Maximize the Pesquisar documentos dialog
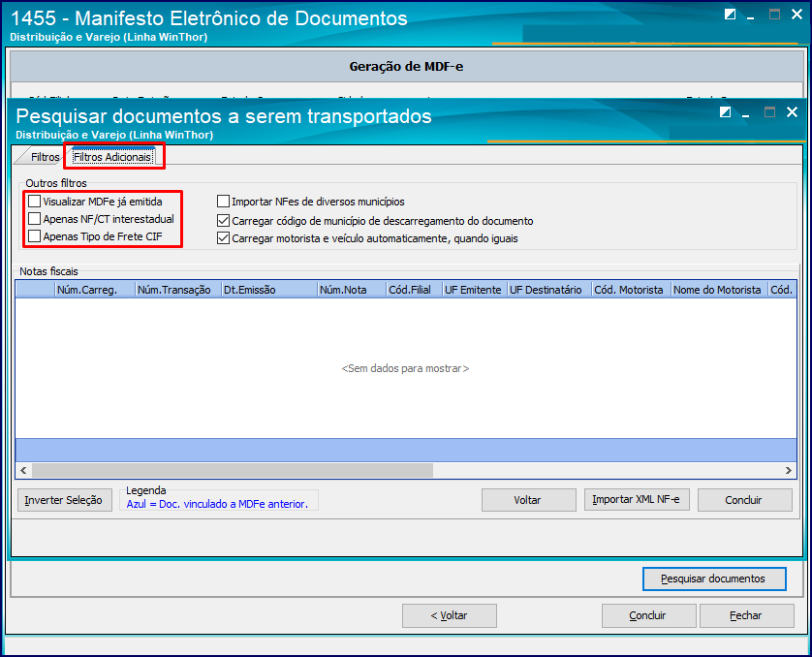Screen dimensions: 812x657 point(770,111)
